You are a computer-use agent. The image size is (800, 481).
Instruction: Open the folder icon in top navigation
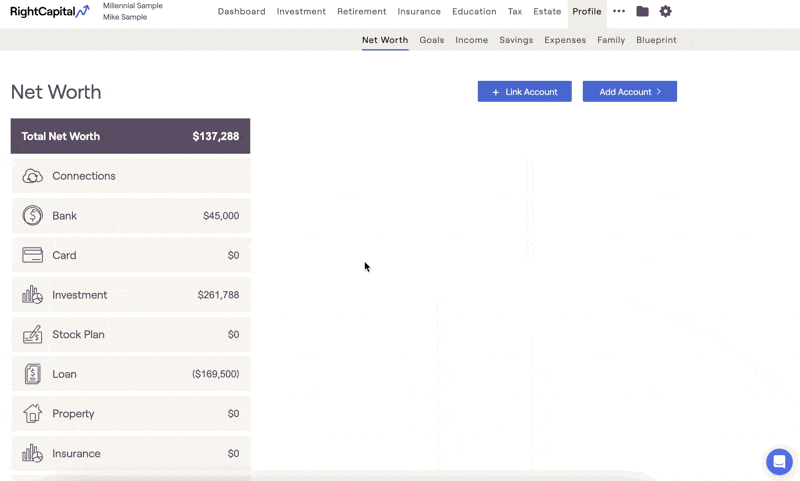click(x=642, y=12)
